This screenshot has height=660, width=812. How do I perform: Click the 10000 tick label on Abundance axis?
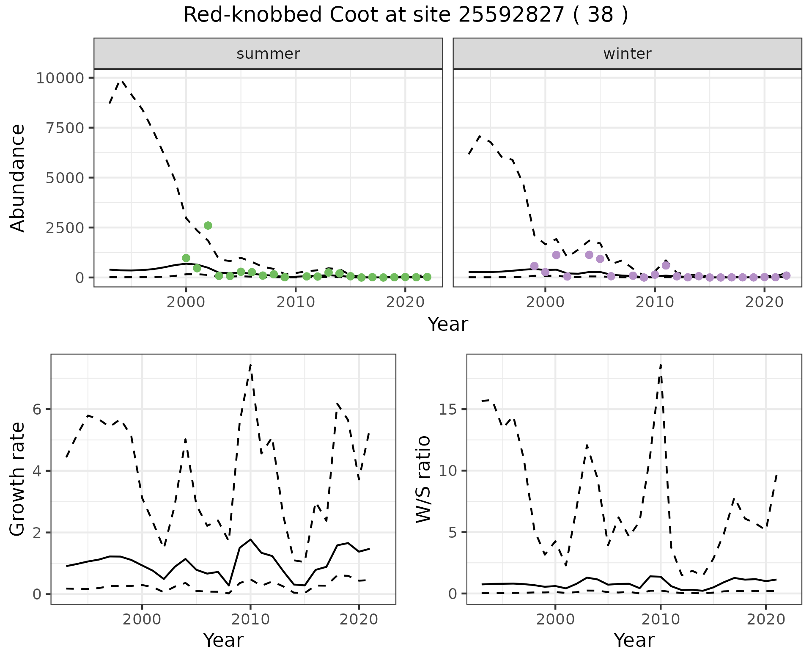coord(60,78)
